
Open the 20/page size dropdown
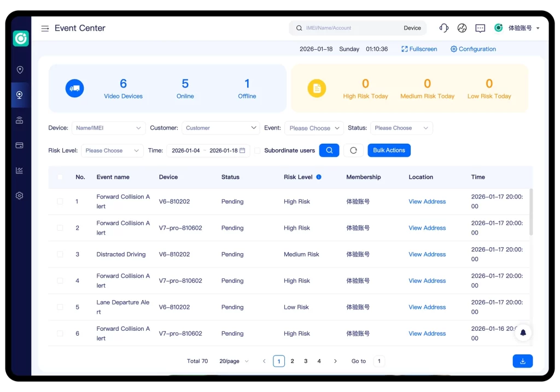(234, 361)
